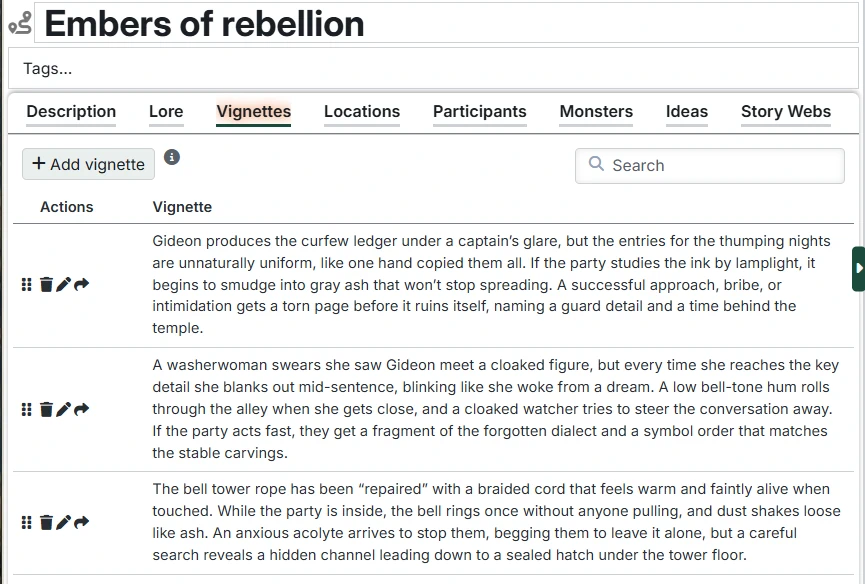Share the curfew ledger vignette via arrow icon
865x584 pixels.
point(82,285)
